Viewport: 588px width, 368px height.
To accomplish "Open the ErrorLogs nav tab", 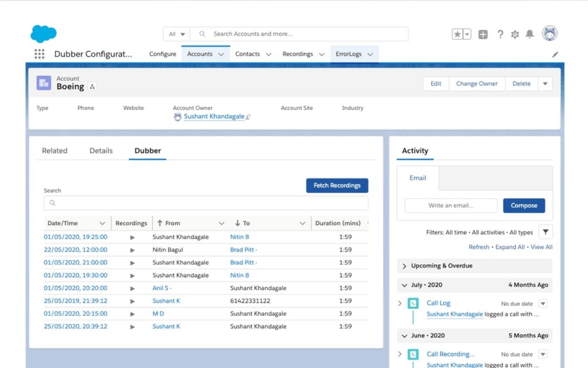I will click(x=349, y=54).
